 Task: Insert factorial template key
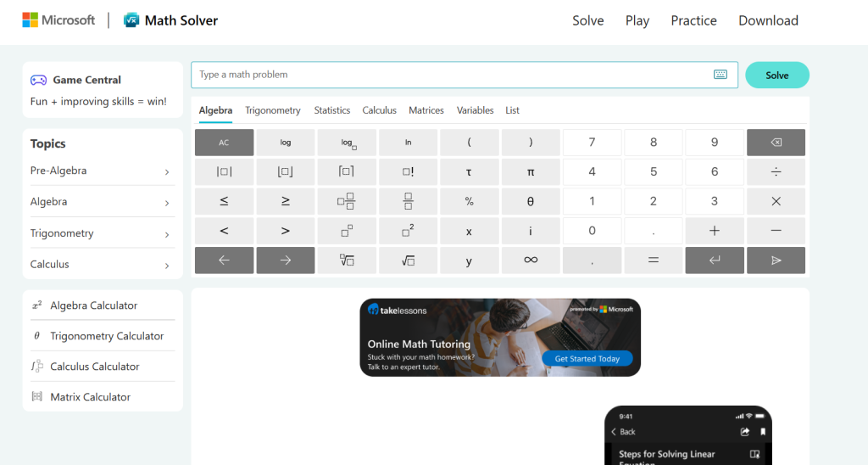[408, 171]
